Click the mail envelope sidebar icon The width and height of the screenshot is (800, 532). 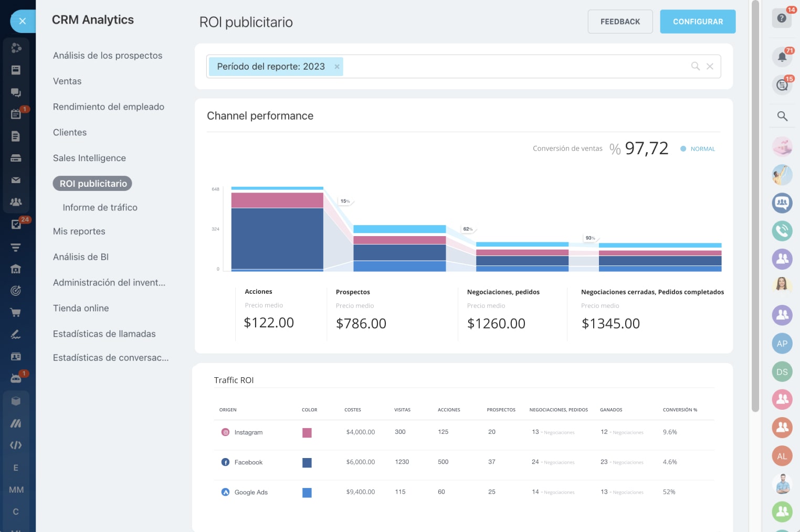[16, 180]
